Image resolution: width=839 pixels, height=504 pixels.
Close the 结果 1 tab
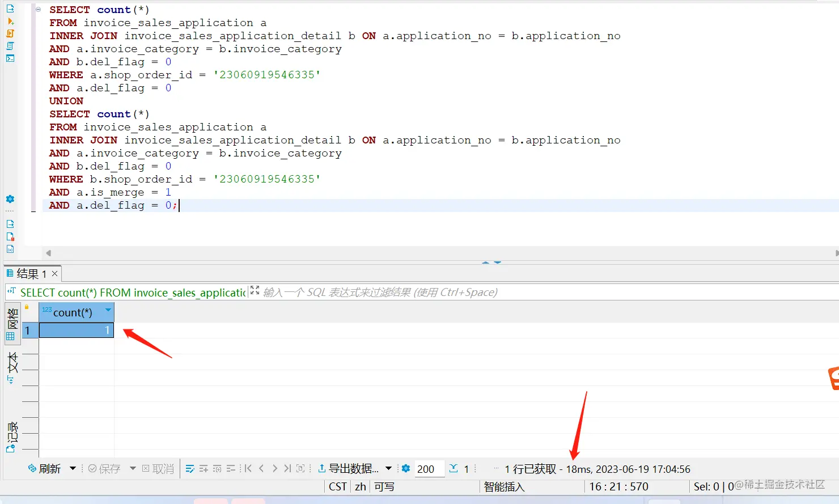click(55, 274)
